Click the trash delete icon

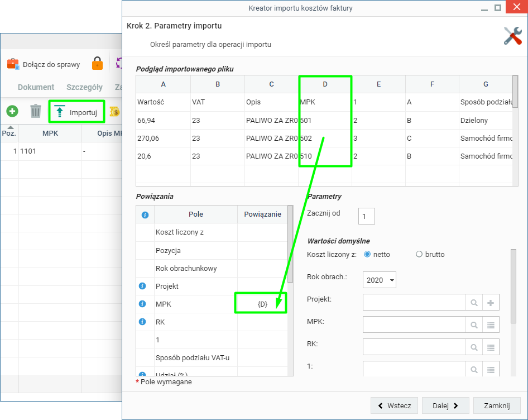coord(35,111)
